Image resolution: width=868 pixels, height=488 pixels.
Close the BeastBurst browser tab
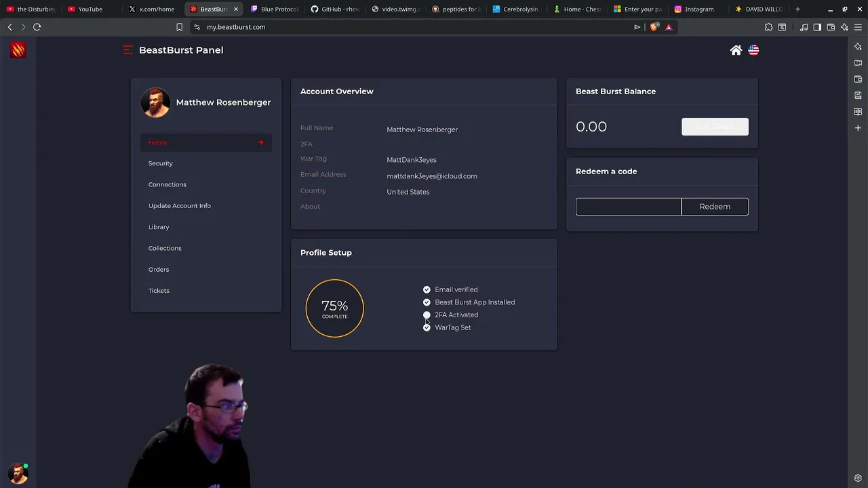(x=235, y=9)
